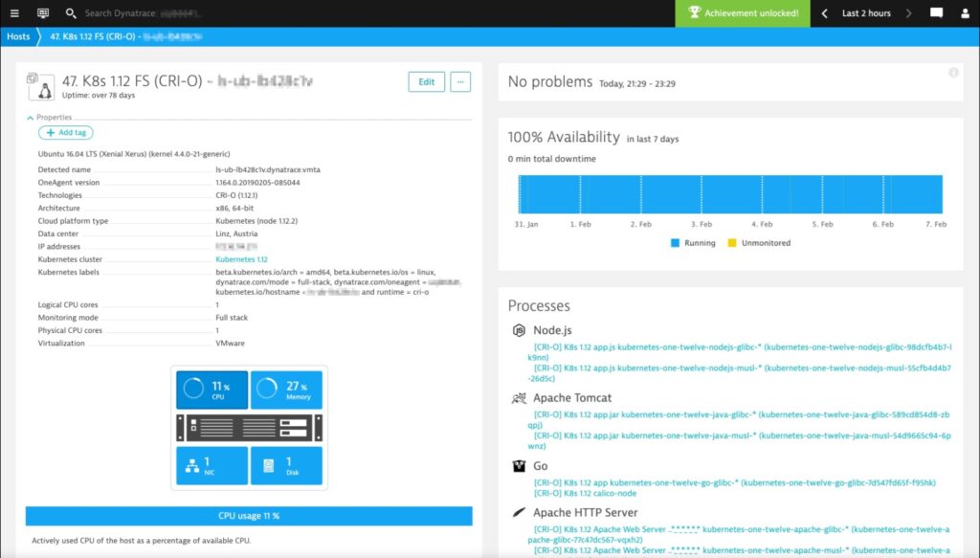Click the Detected name value
The width and height of the screenshot is (980, 558).
pos(268,169)
